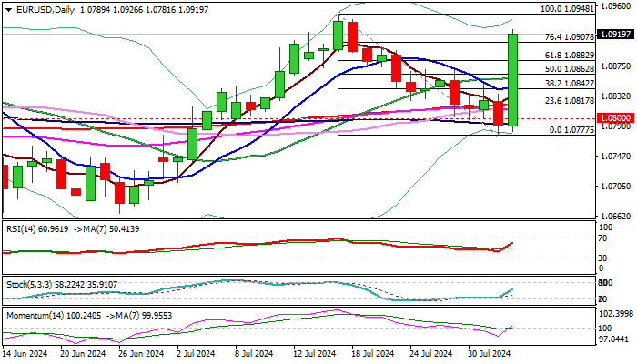Image resolution: width=637 pixels, height=364 pixels.
Task: Select the 38.2 Fibonacci level label
Action: point(570,83)
